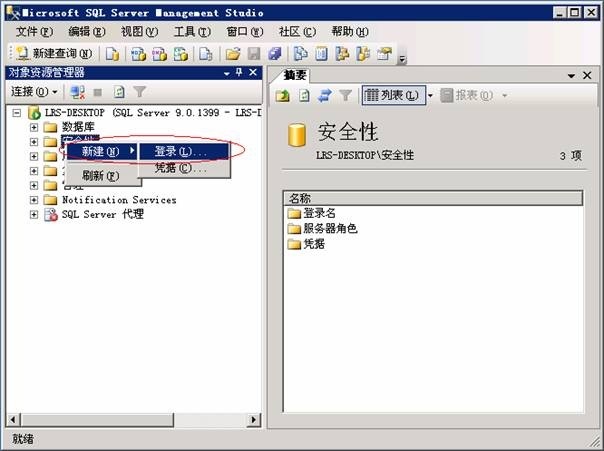
Task: Click the SQL Server 代理 agent icon
Action: click(51, 214)
